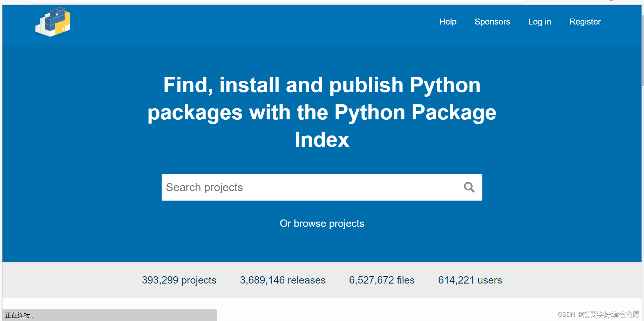This screenshot has width=644, height=321.
Task: Click the 正在连接 status bar text
Action: point(20,315)
